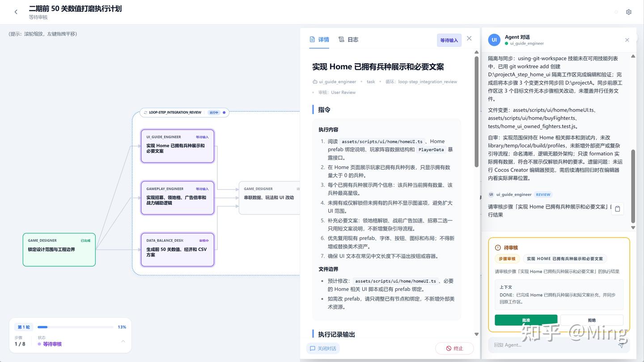Image resolution: width=644 pixels, height=362 pixels.
Task: Click the red 终止 button
Action: [x=454, y=348]
